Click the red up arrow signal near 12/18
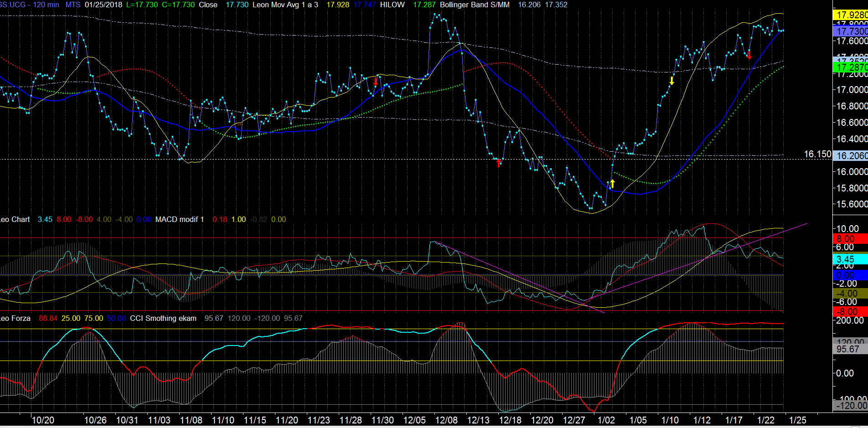This screenshot has width=868, height=428. tap(499, 163)
